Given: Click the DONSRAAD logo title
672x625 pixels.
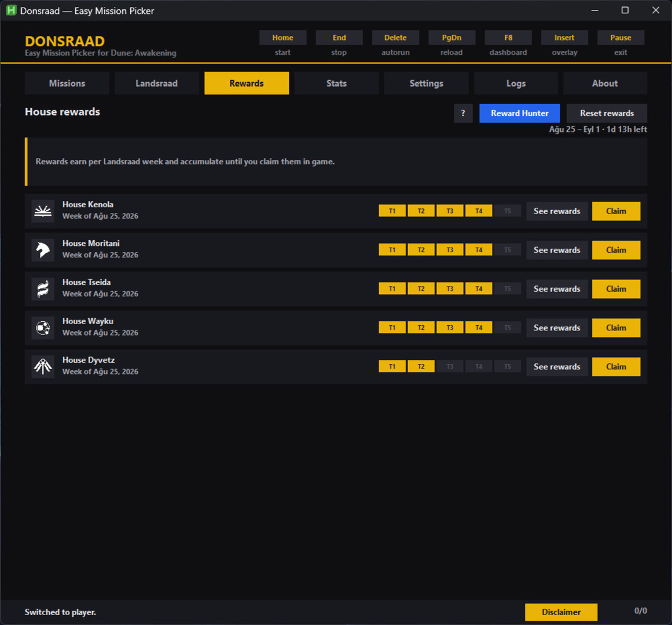Looking at the screenshot, I should (65, 41).
